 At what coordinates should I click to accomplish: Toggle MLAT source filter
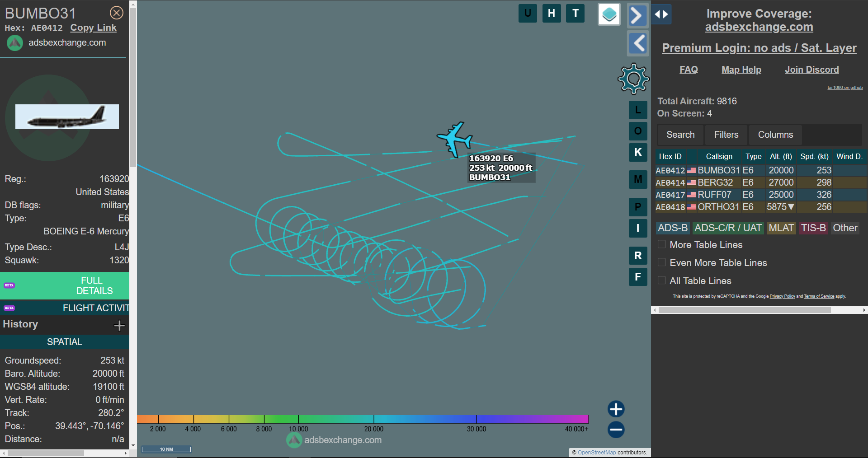coord(781,228)
